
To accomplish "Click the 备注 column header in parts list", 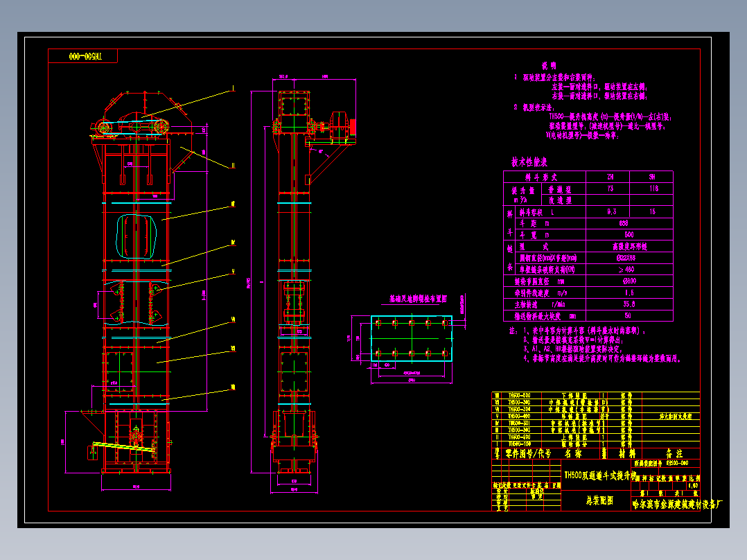I will click(x=674, y=454).
